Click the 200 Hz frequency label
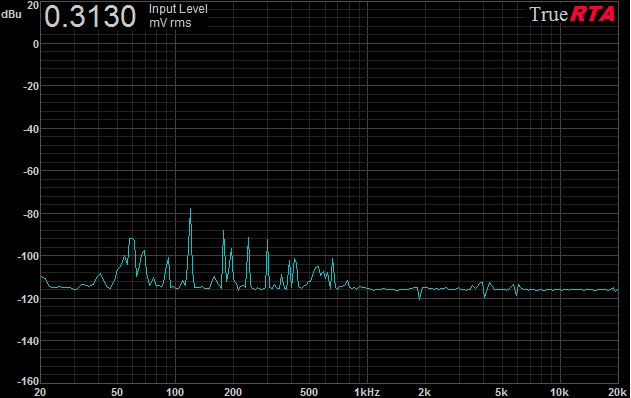This screenshot has height=398, width=631. coord(233,392)
